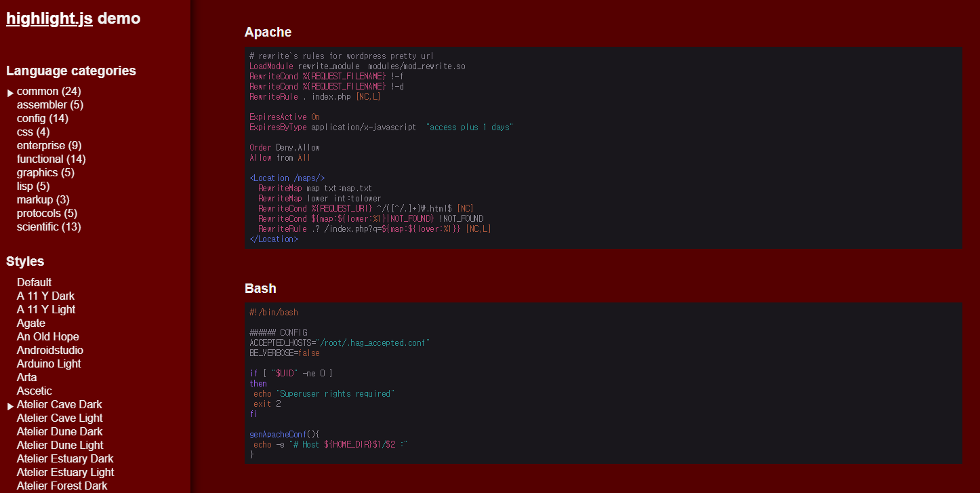
Task: Select the protocols (5) category
Action: point(47,213)
